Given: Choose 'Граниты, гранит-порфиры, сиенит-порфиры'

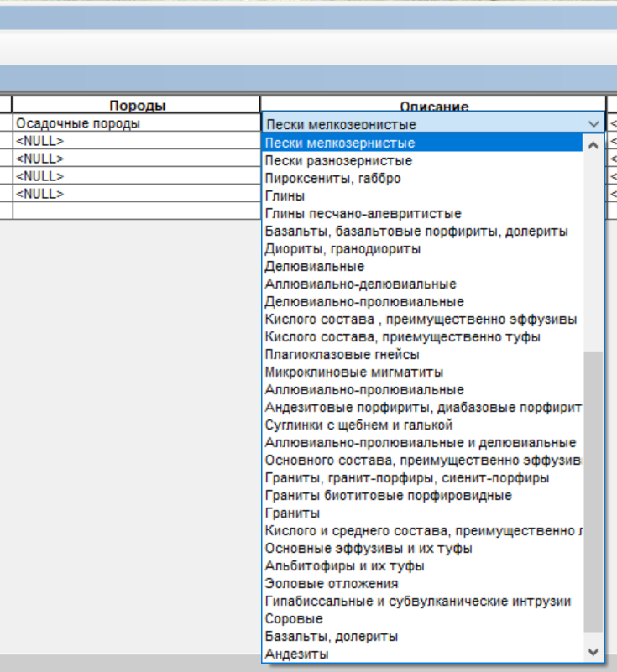Looking at the screenshot, I should 422,477.
